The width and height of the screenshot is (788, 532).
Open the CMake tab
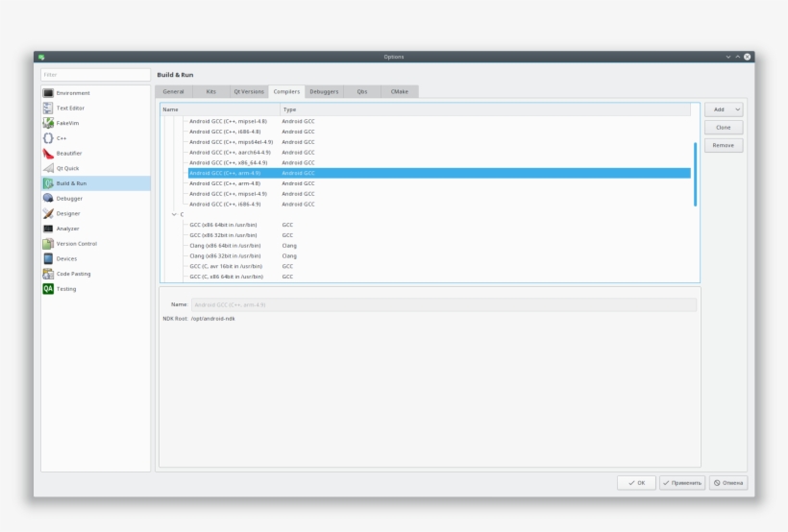(x=400, y=91)
